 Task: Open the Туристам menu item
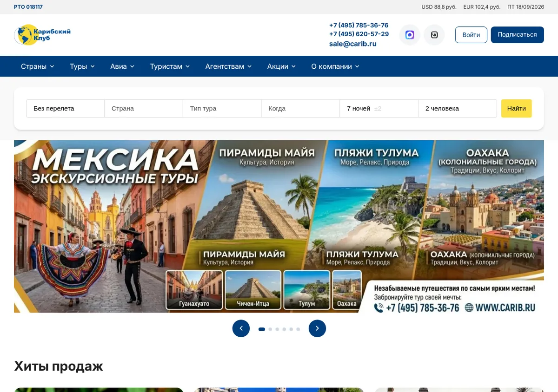tap(170, 66)
